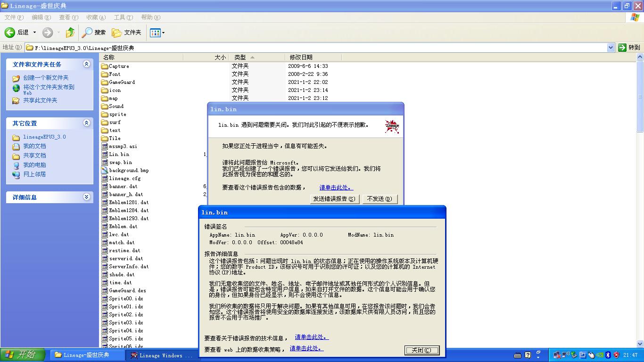Go up one folder level

(x=70, y=33)
